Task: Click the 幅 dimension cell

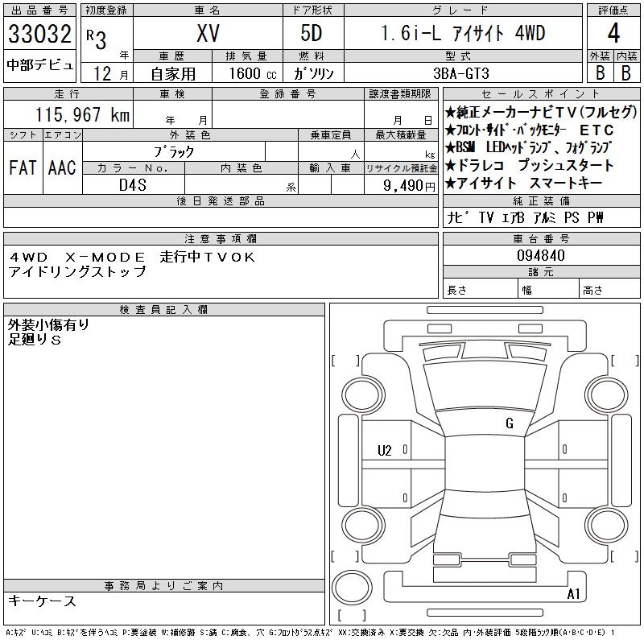Action: coord(548,290)
